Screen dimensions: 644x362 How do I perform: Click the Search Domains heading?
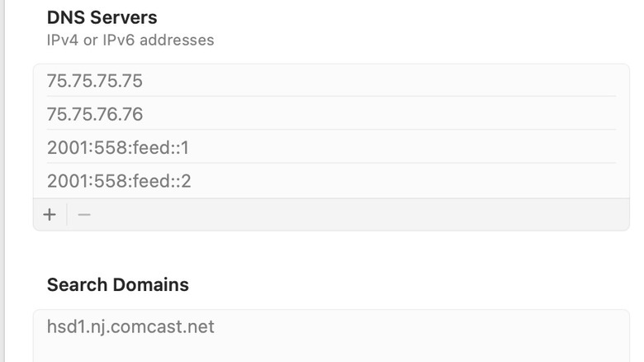click(x=117, y=285)
